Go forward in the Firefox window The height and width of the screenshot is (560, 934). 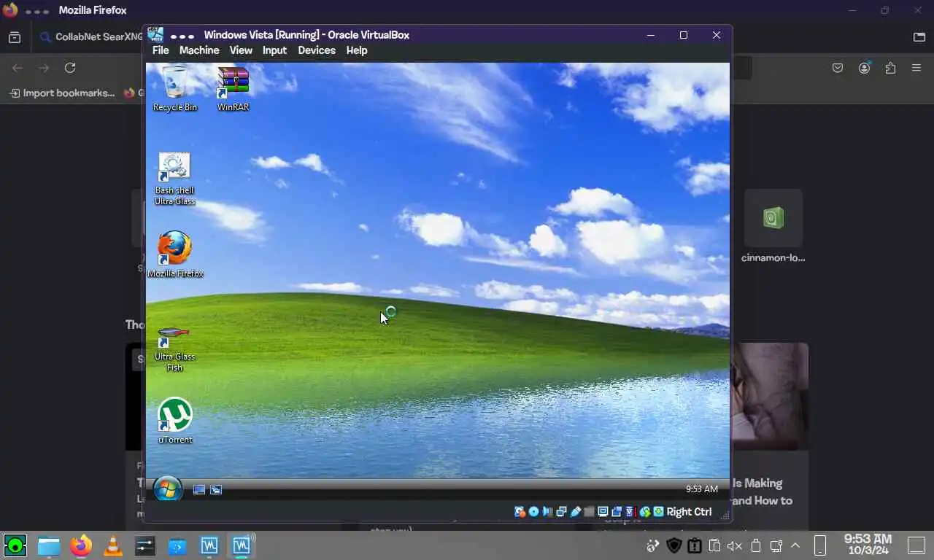[x=44, y=68]
